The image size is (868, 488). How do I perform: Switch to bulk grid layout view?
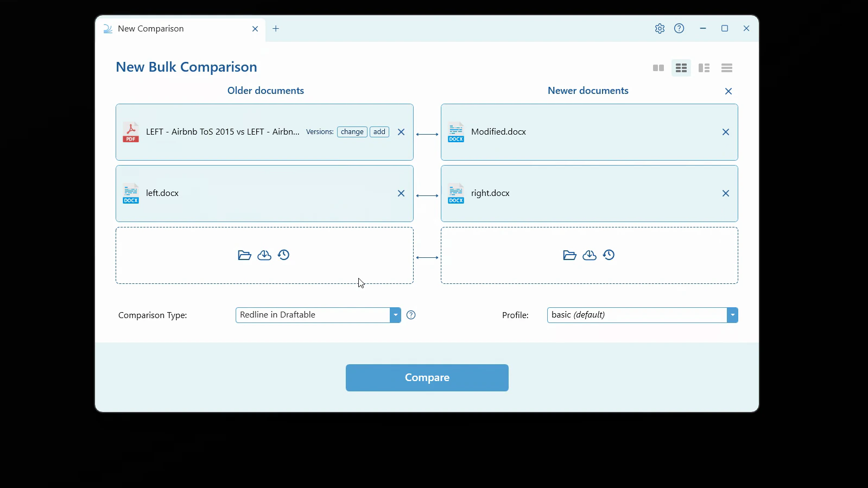pos(681,68)
